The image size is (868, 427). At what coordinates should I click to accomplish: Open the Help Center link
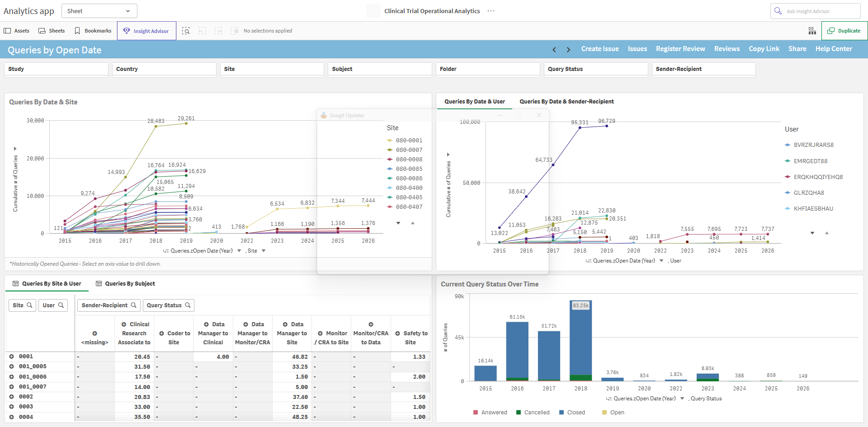pyautogui.click(x=834, y=49)
